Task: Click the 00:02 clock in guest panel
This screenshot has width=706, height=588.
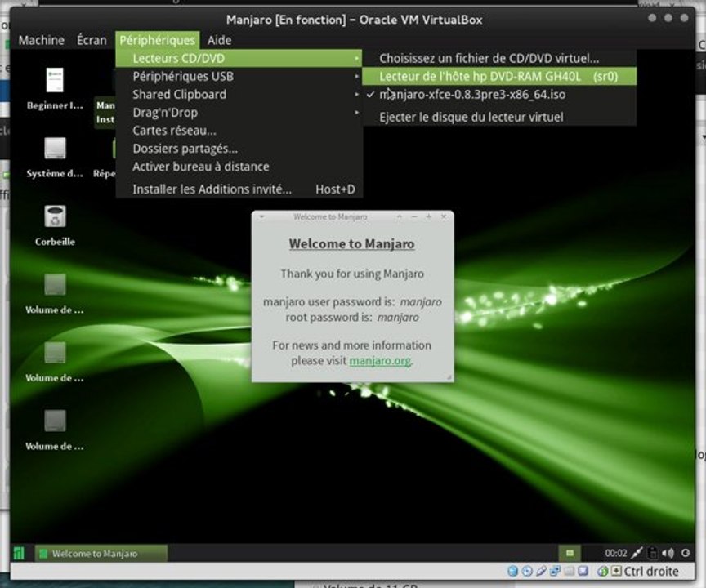Action: pos(616,553)
